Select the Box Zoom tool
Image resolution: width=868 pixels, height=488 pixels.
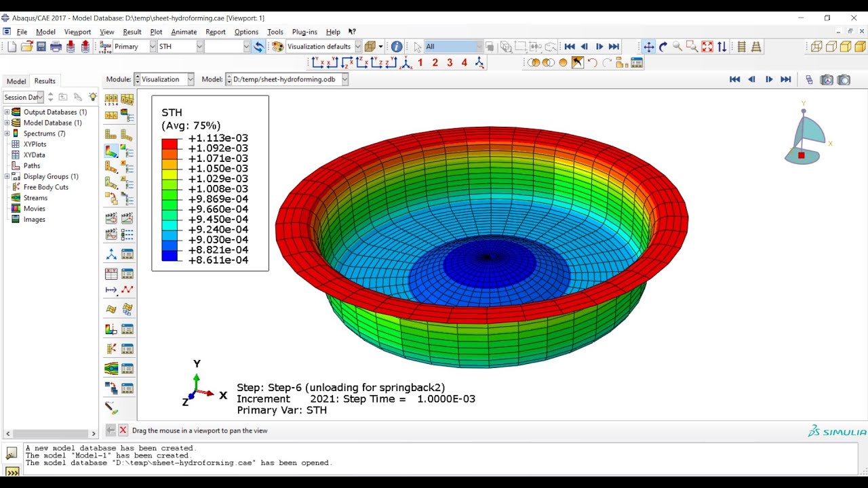point(692,47)
